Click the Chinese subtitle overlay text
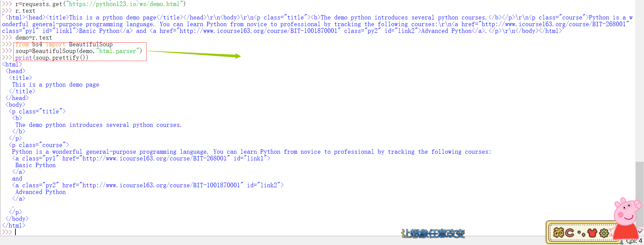The height and width of the screenshot is (245, 644). [x=433, y=234]
